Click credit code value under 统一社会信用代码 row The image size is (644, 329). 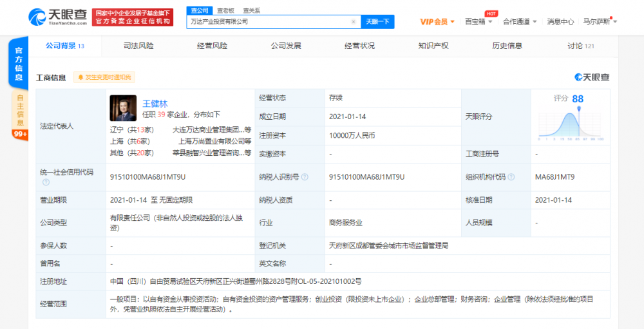(x=148, y=177)
